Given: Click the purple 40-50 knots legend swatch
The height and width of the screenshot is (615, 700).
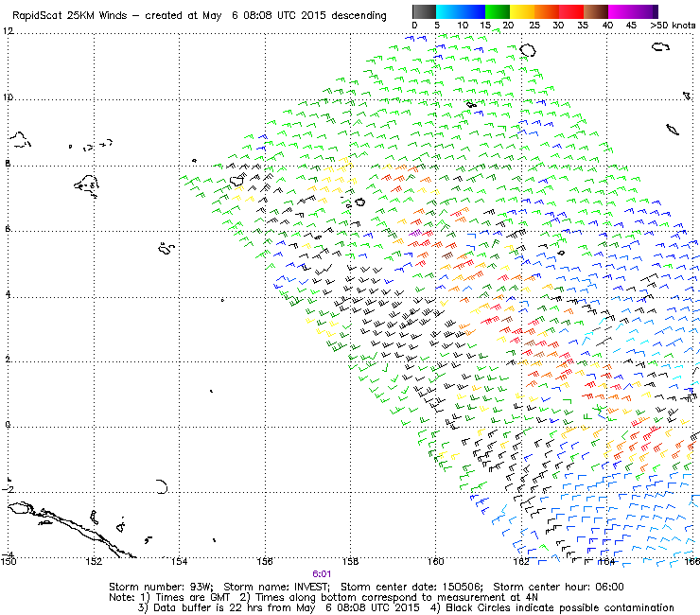Looking at the screenshot, I should pos(633,11).
